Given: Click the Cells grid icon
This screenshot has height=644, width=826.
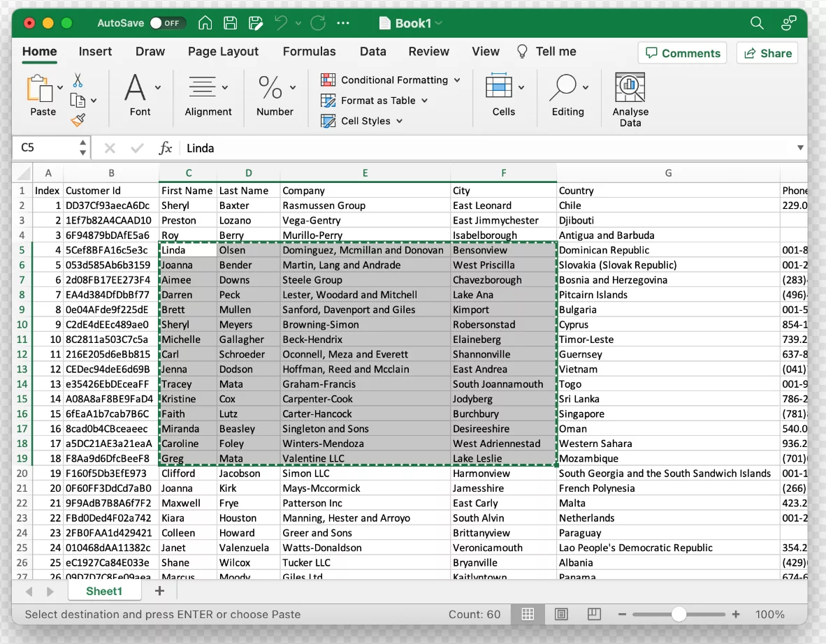Looking at the screenshot, I should tap(498, 85).
